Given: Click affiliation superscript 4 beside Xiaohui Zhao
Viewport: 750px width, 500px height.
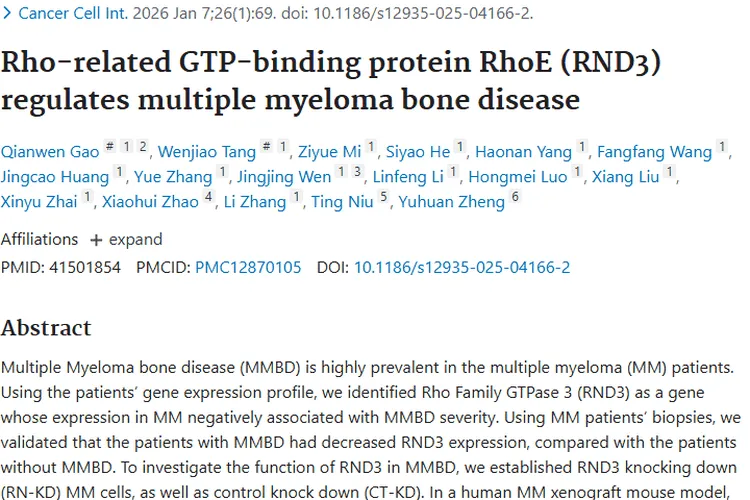Looking at the screenshot, I should [x=208, y=198].
